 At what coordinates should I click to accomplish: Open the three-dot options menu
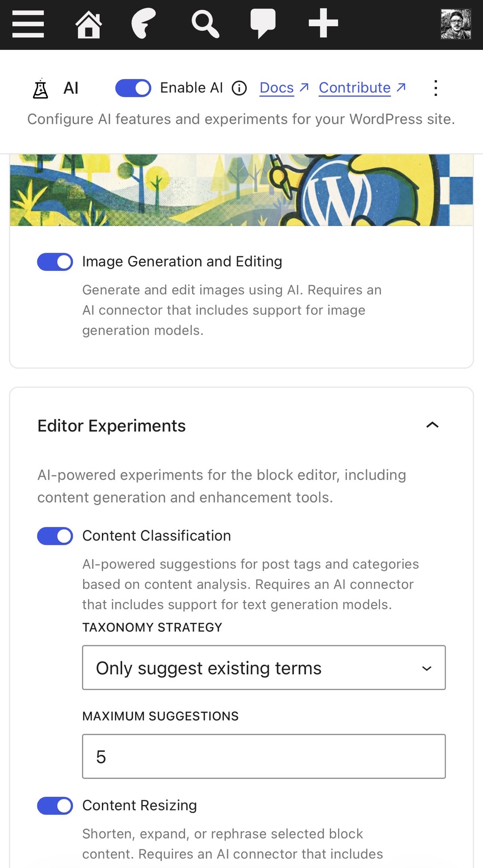pos(436,88)
